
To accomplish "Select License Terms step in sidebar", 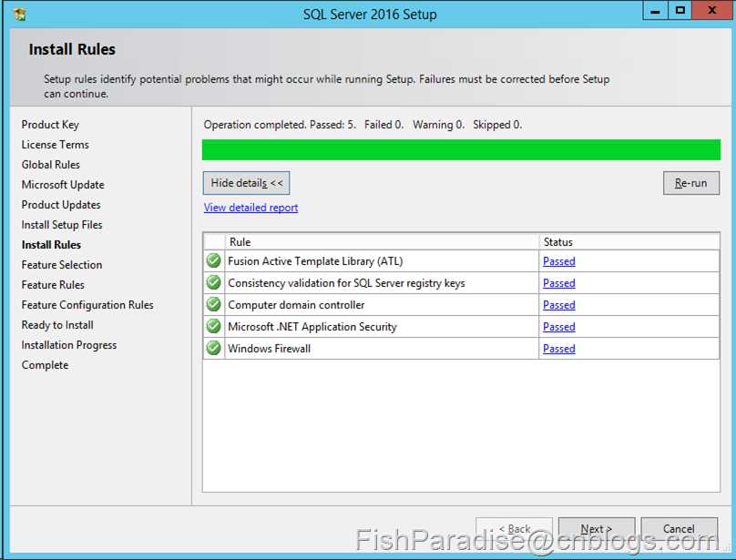I will pyautogui.click(x=55, y=145).
